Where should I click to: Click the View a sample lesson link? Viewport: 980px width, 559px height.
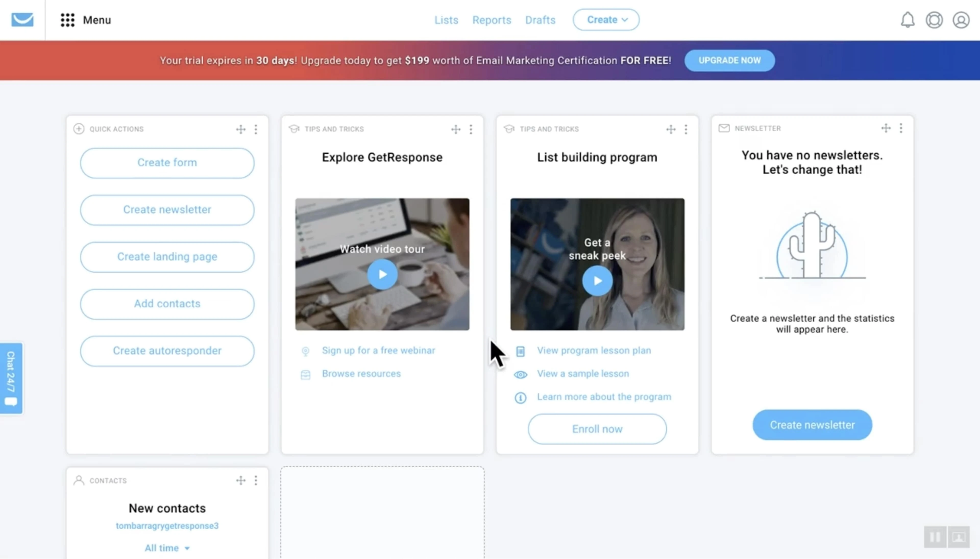(583, 374)
